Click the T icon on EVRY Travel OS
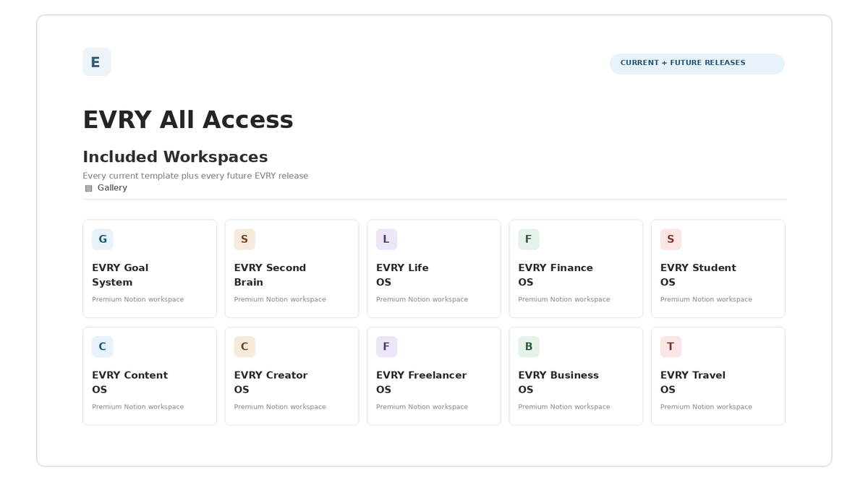Image resolution: width=868 pixels, height=488 pixels. click(x=671, y=346)
